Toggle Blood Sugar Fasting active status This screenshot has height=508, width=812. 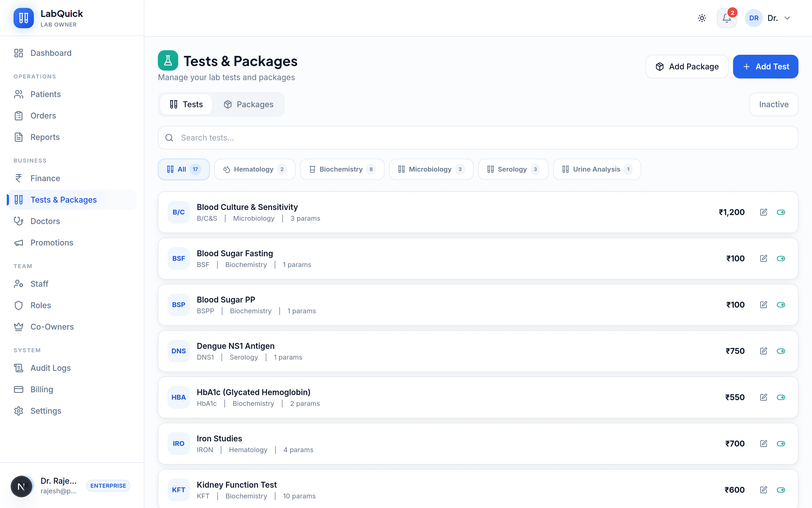(x=781, y=258)
